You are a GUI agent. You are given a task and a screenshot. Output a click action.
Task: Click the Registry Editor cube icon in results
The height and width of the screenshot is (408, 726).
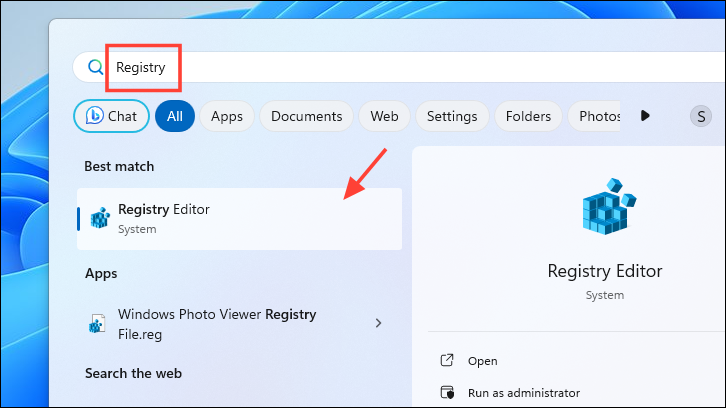(100, 218)
